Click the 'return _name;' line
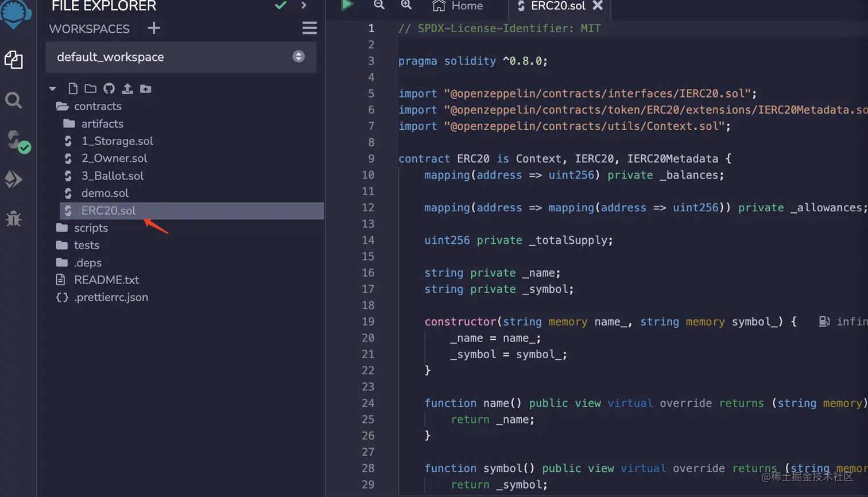The width and height of the screenshot is (868, 497). coord(493,420)
